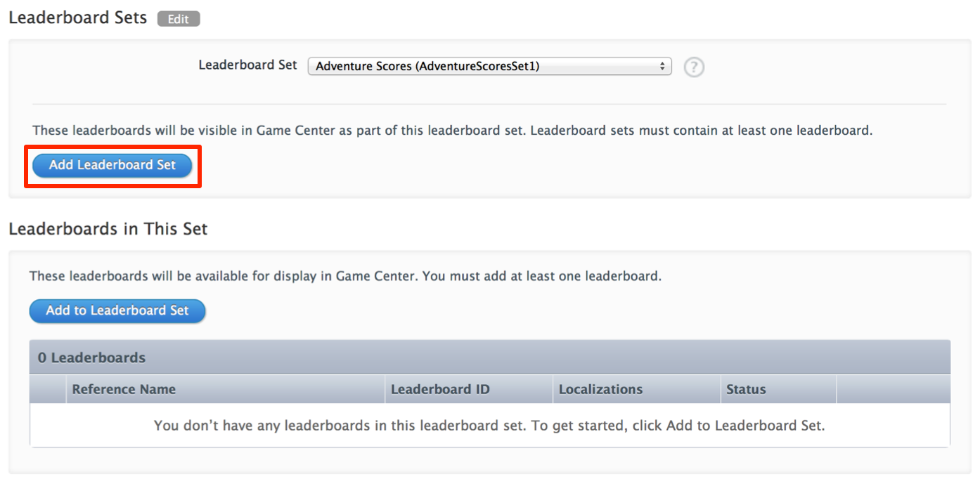
Task: Click the Localizations column header
Action: pyautogui.click(x=600, y=389)
